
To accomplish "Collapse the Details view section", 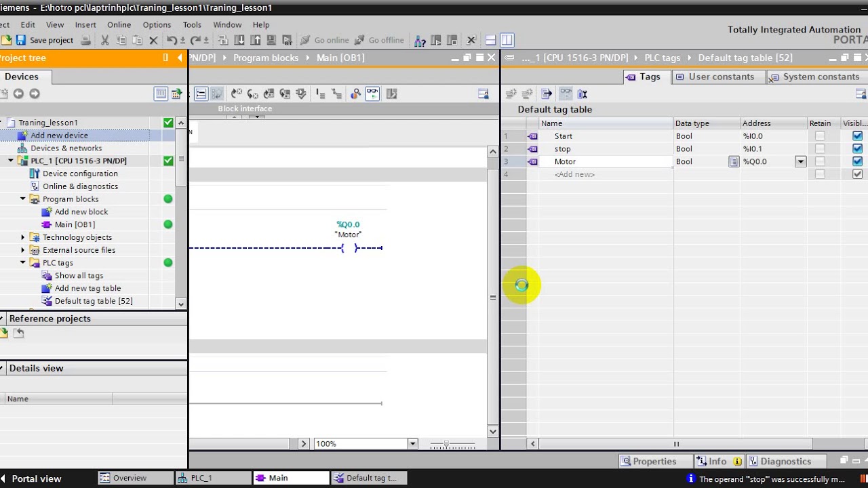I will 3,368.
